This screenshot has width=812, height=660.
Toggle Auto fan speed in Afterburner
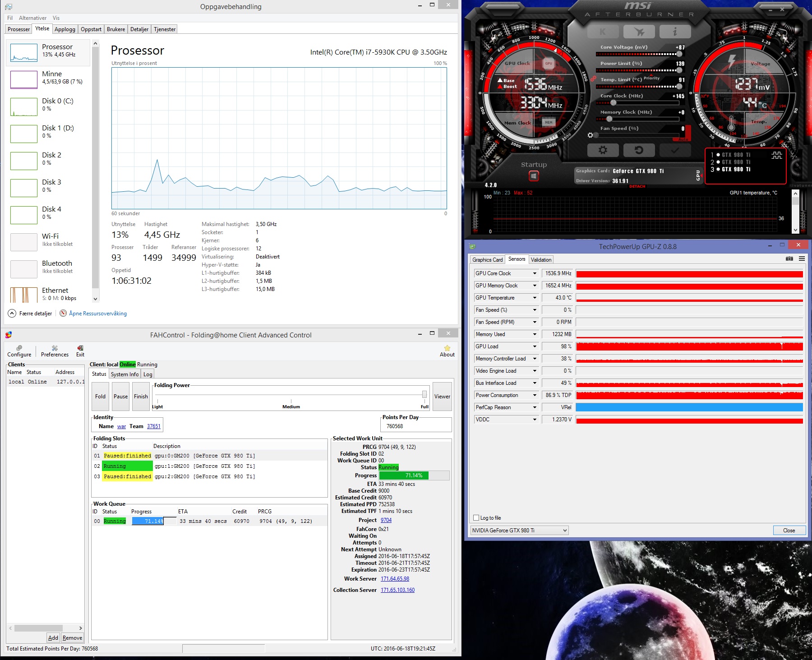tap(683, 139)
